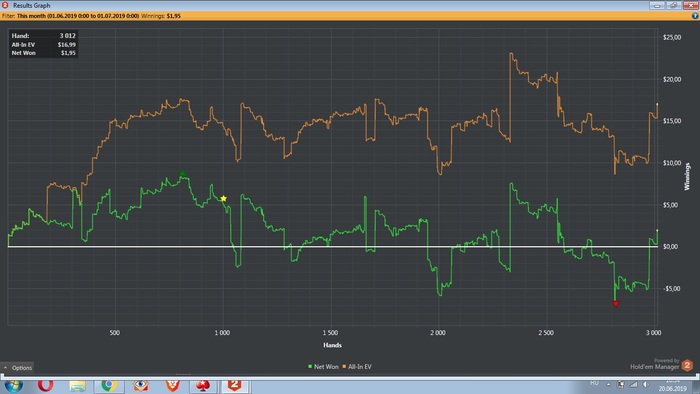Click the Hold'em Manager 2 logo
This screenshot has height=394, width=700.
(687, 366)
